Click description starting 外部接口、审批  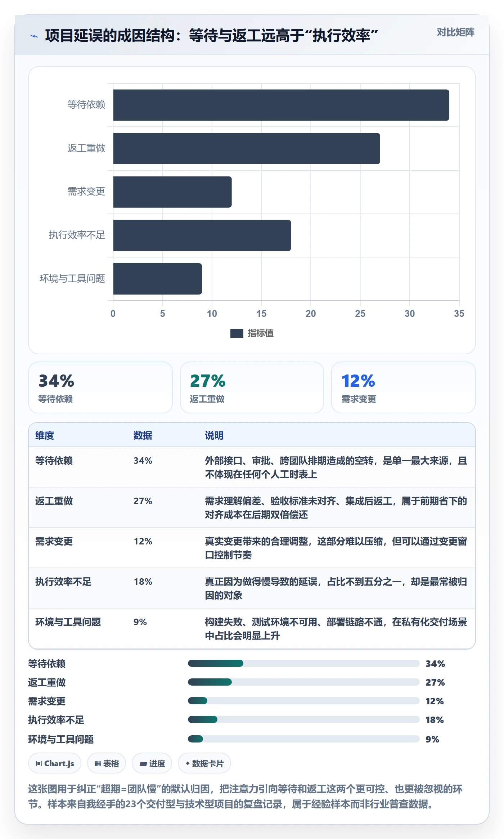tap(336, 467)
